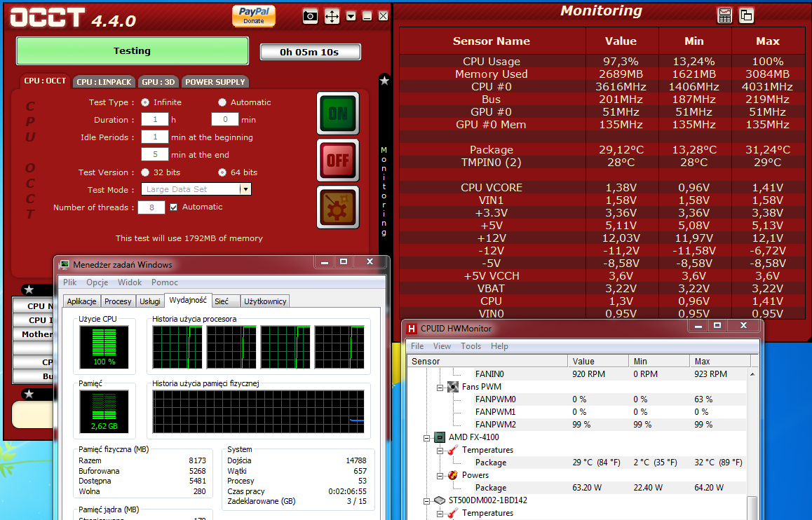Click the green ON button
Screen dimensions: 812x520
(338, 114)
